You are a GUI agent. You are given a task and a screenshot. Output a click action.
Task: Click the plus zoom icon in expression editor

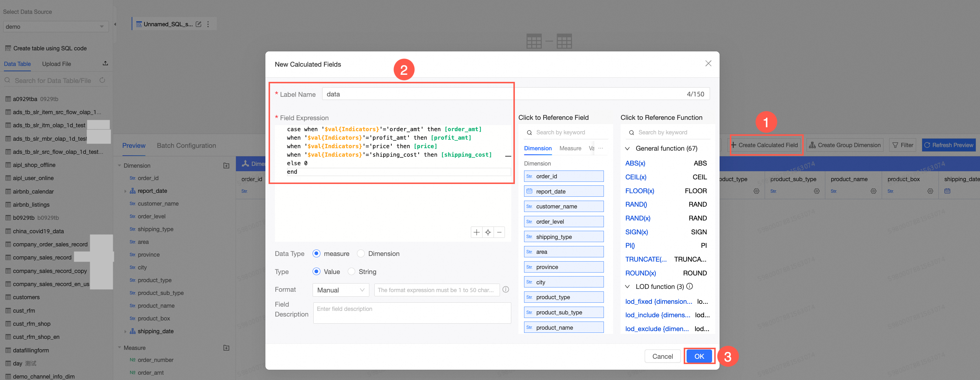476,232
